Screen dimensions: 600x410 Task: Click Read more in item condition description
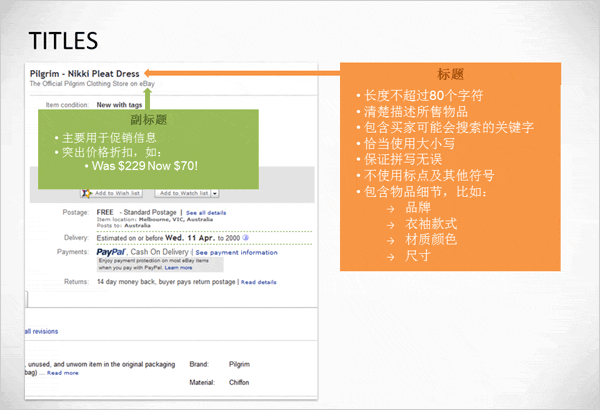(63, 373)
